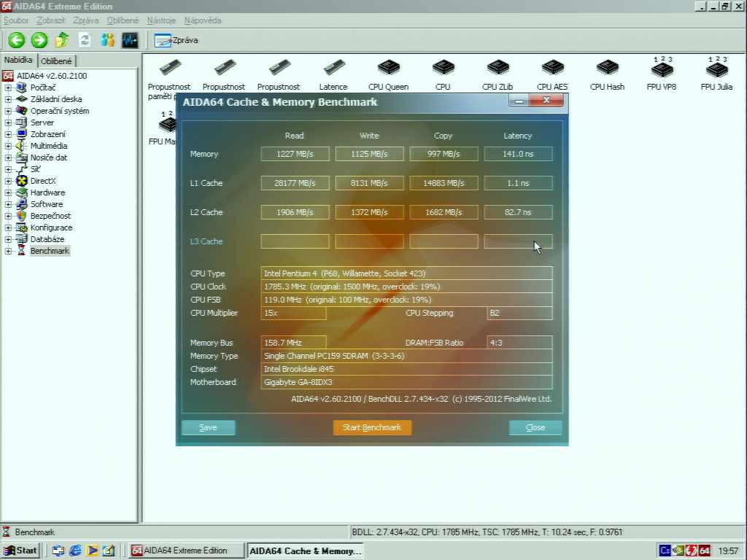Viewport: 747px width, 560px height.
Task: Open the third Propustnost memory benchmark icon
Action: (279, 74)
